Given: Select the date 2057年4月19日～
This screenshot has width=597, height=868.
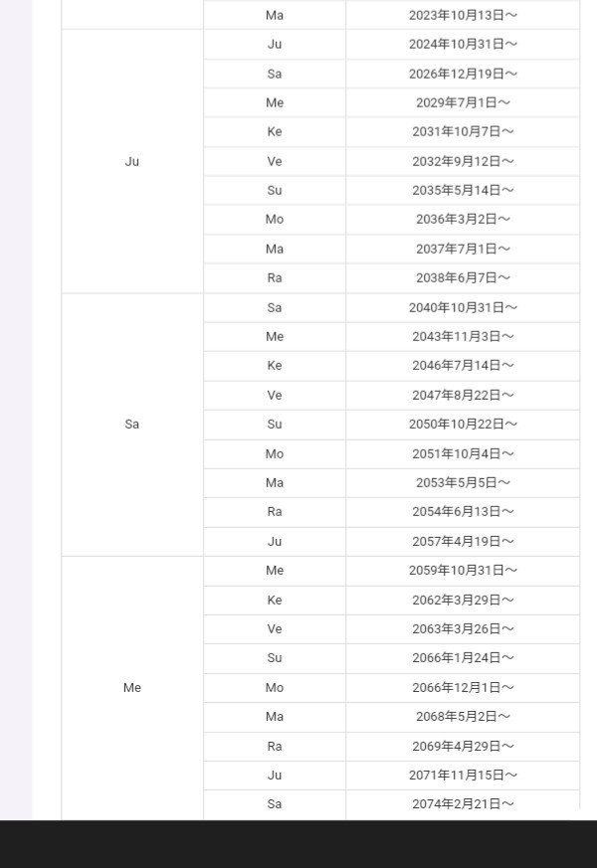Looking at the screenshot, I should click(463, 541).
